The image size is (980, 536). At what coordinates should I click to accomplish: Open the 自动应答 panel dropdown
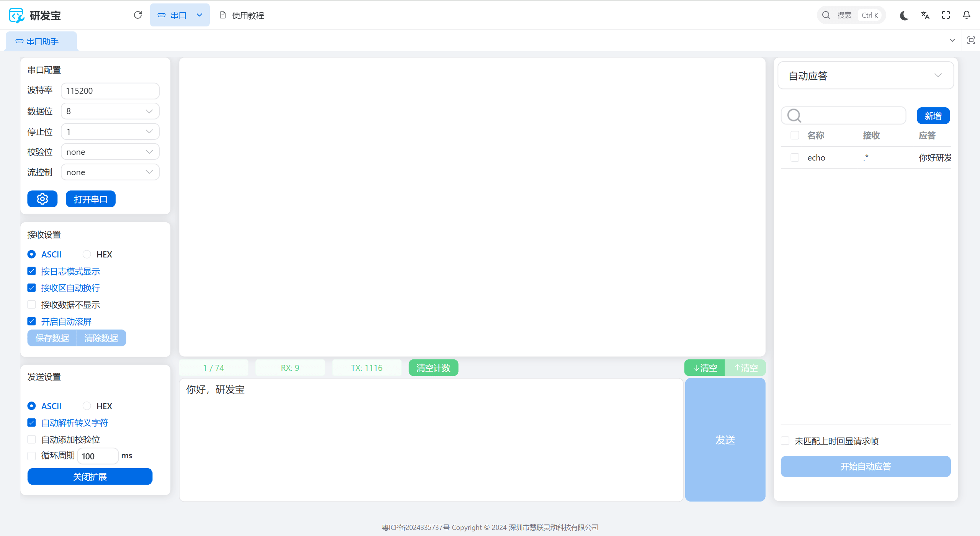865,75
